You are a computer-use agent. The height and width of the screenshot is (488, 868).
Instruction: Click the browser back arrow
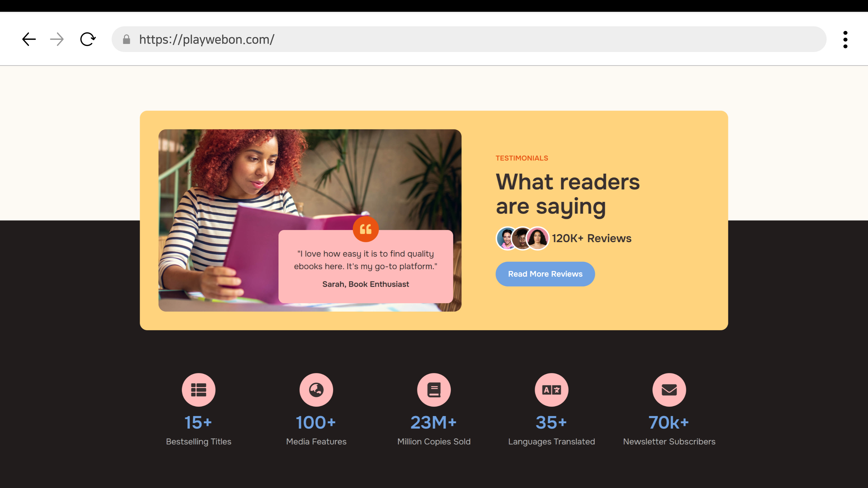[29, 39]
